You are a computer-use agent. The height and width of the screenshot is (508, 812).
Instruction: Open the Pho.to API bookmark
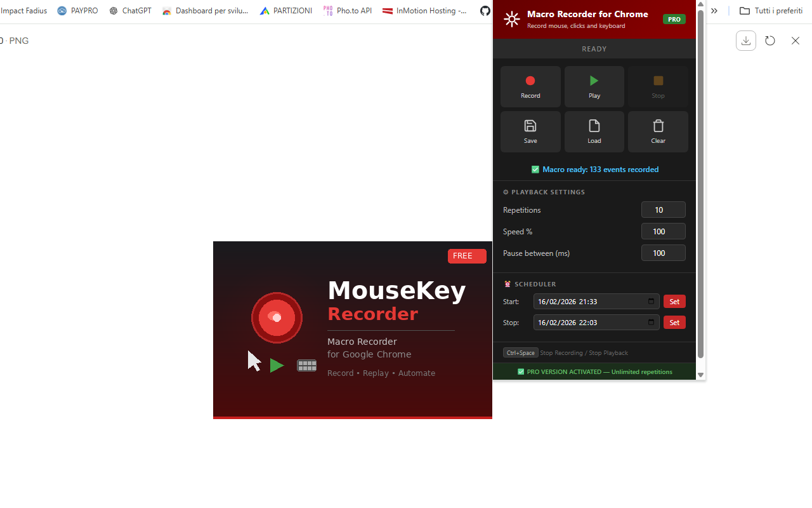(347, 10)
